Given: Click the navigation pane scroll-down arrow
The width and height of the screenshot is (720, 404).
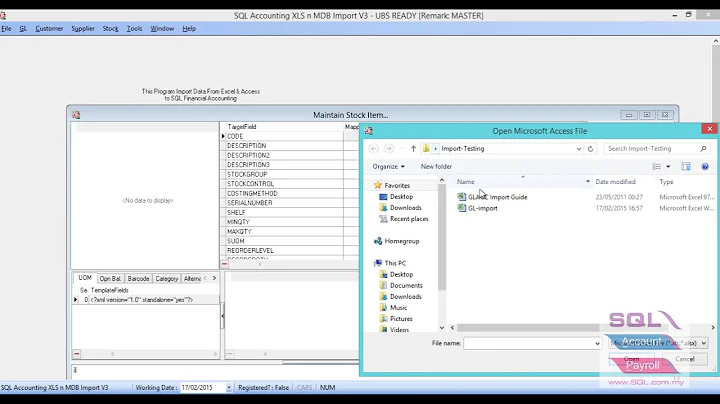Looking at the screenshot, I should click(442, 327).
